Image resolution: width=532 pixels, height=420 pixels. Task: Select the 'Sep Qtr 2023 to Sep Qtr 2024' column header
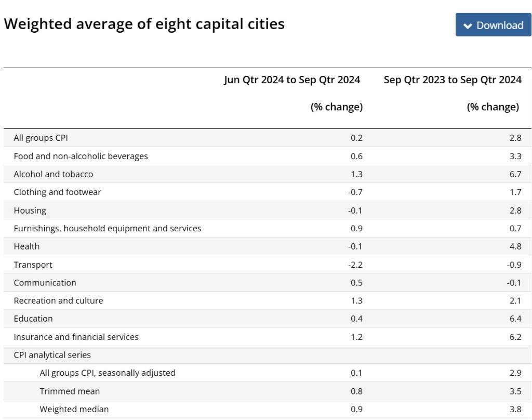tap(452, 80)
